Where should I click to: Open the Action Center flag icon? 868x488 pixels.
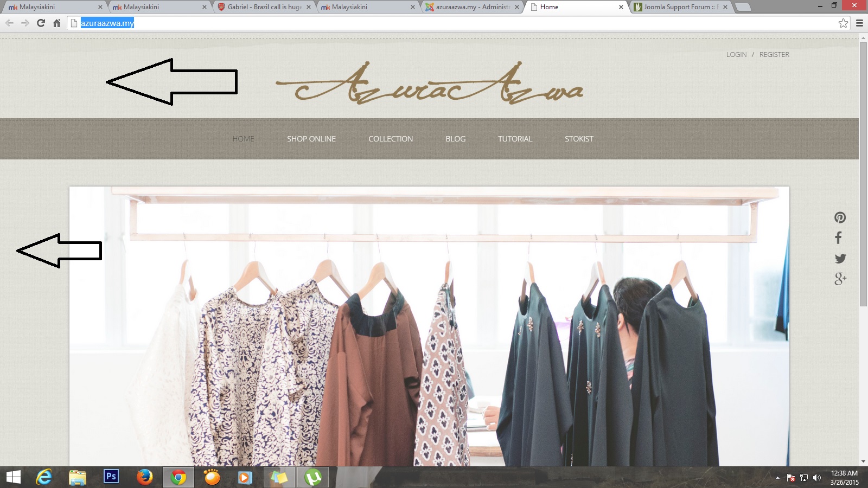[x=791, y=478]
